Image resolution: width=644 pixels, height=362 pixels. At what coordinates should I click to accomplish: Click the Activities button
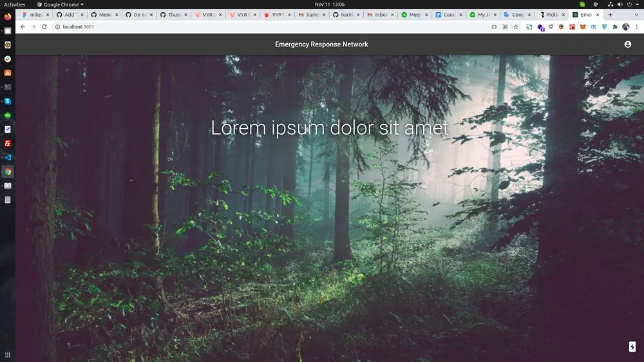(14, 5)
